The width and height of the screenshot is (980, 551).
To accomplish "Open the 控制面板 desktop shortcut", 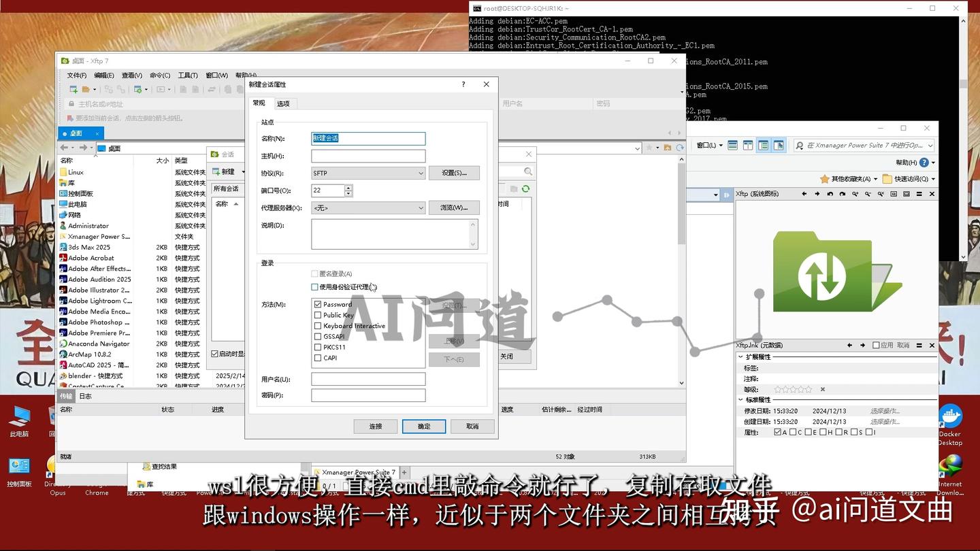I will point(19,471).
